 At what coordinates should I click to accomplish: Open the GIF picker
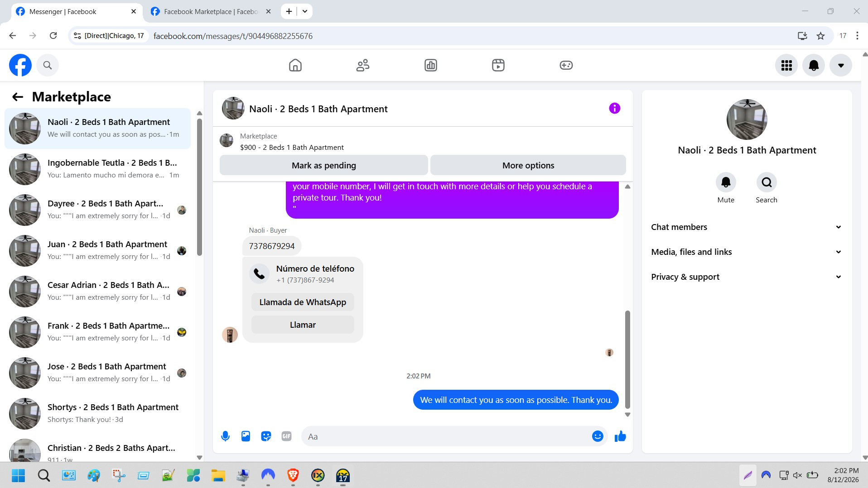coord(286,436)
